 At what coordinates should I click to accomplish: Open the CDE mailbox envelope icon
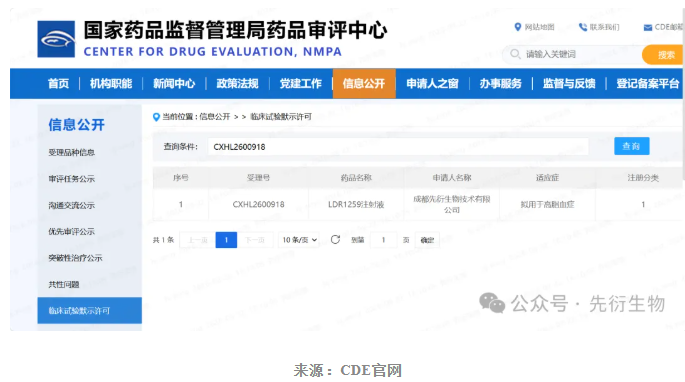point(648,28)
